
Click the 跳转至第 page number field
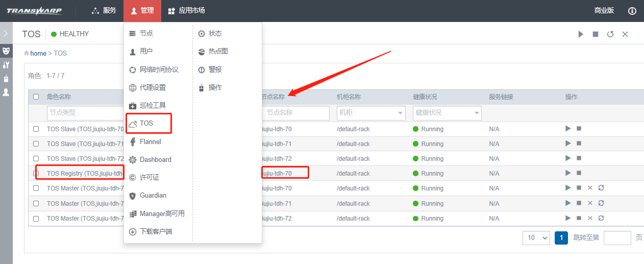(x=617, y=238)
